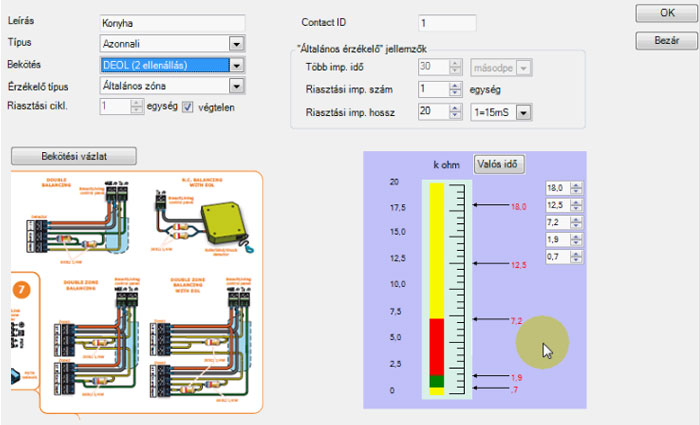Toggle the végtelen checkbox
Screen dimensions: 700x425
click(x=187, y=108)
